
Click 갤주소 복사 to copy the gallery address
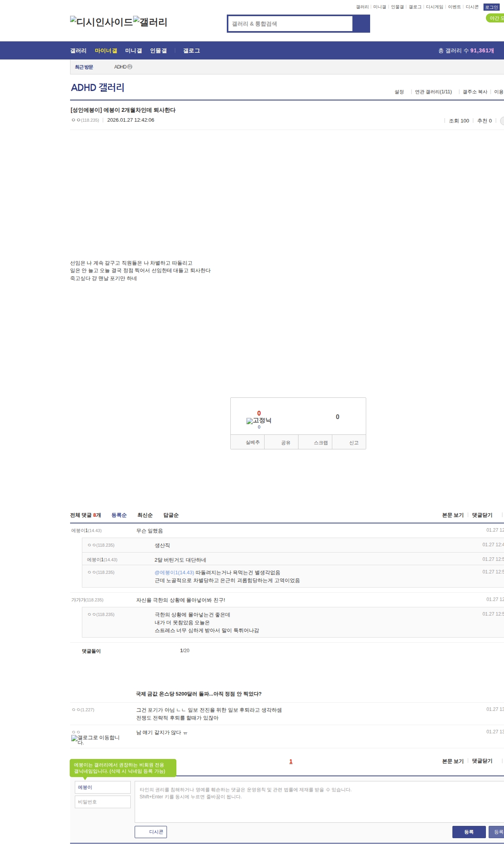click(x=475, y=92)
